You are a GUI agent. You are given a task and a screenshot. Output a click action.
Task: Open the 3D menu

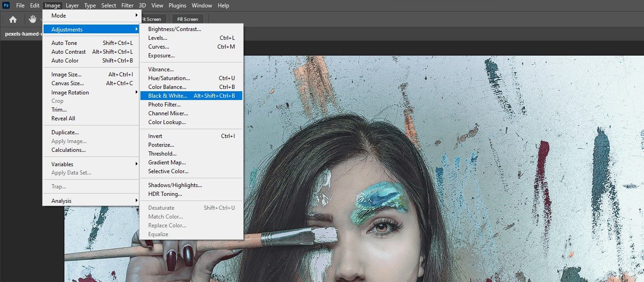click(x=142, y=6)
